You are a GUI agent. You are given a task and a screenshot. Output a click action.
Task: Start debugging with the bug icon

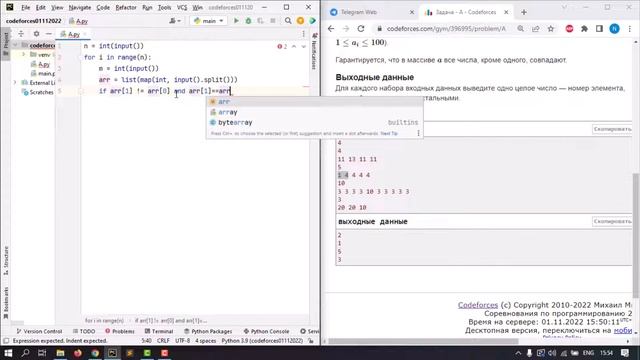click(x=248, y=20)
